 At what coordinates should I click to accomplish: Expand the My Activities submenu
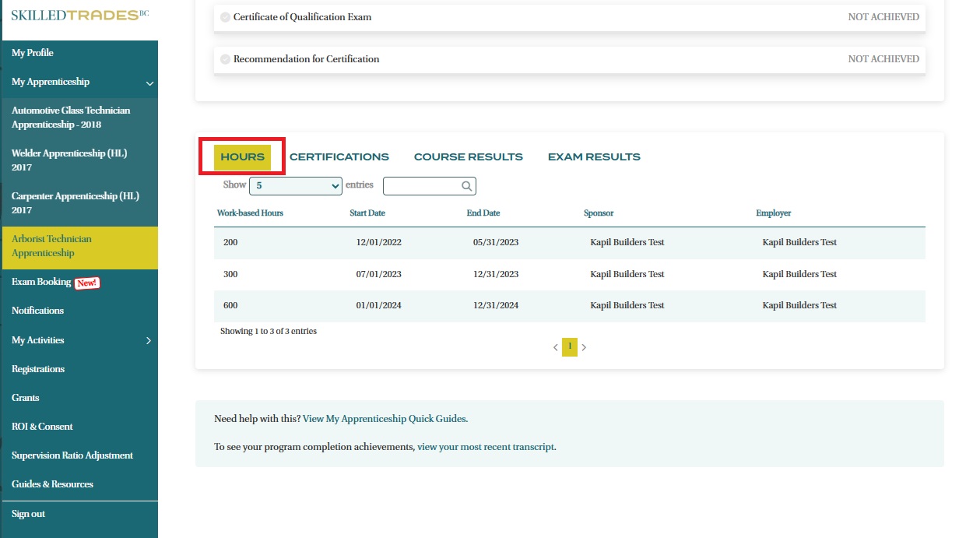(148, 340)
